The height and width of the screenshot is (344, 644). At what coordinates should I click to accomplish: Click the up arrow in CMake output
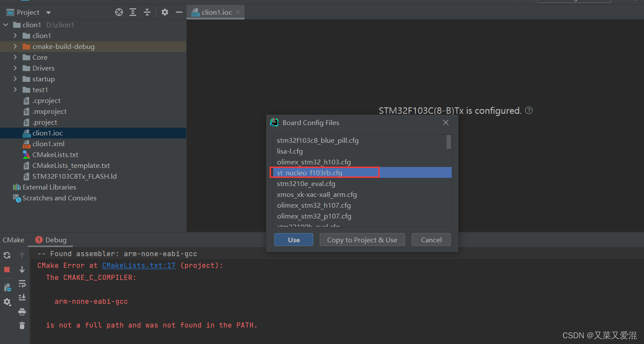[x=22, y=255]
